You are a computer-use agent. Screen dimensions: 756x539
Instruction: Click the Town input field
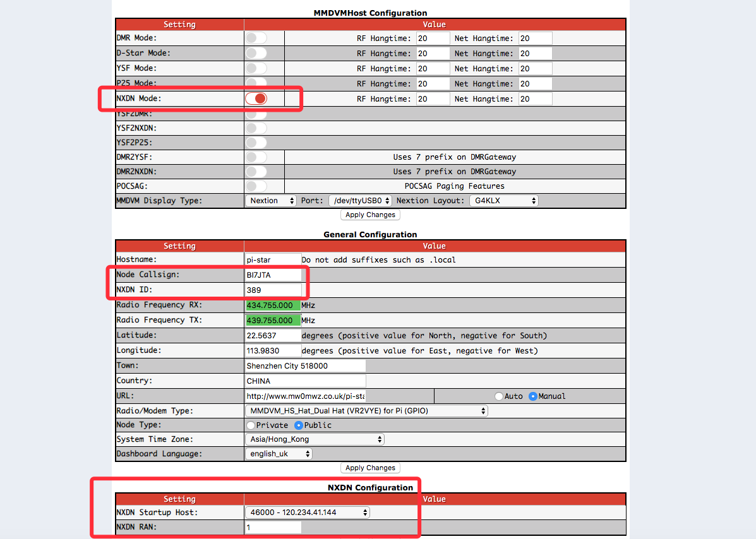(x=305, y=366)
